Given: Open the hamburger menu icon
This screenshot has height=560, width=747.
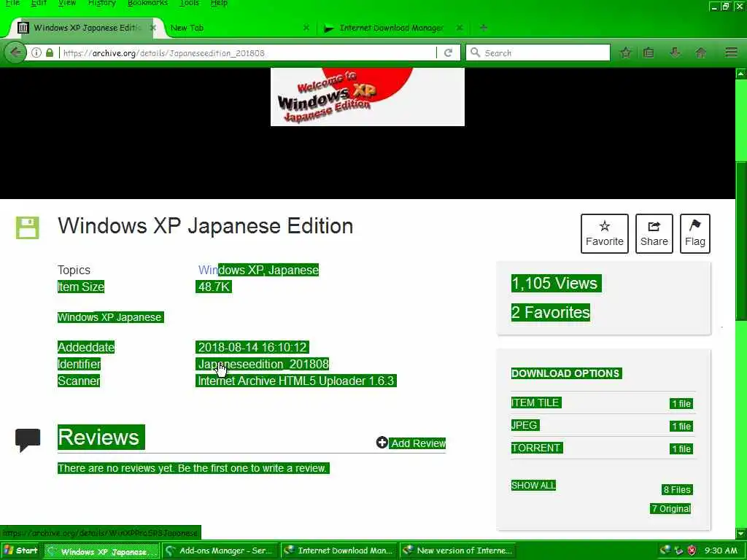Looking at the screenshot, I should pos(731,52).
